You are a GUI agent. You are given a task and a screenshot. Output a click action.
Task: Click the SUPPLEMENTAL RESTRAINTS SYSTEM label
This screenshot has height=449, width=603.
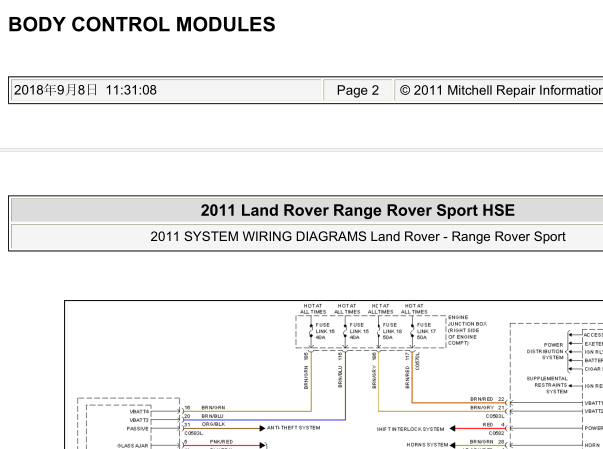pyautogui.click(x=547, y=385)
